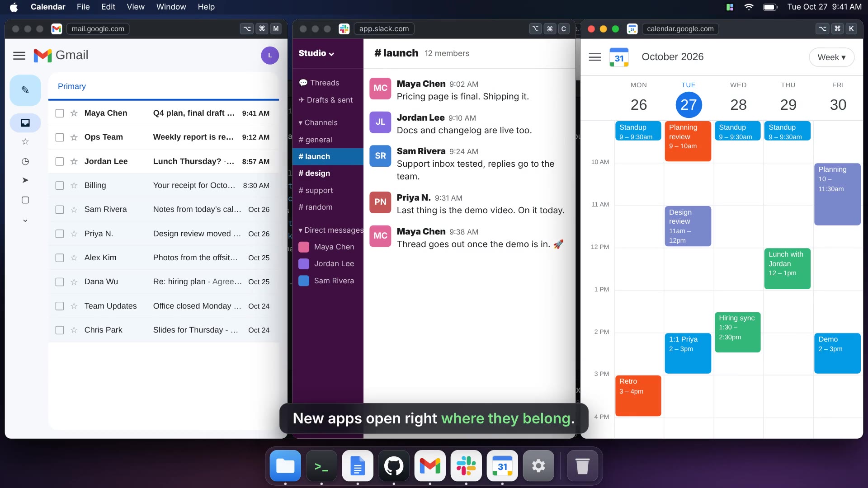The height and width of the screenshot is (488, 868).
Task: Open Slack from the dock
Action: pos(466,466)
